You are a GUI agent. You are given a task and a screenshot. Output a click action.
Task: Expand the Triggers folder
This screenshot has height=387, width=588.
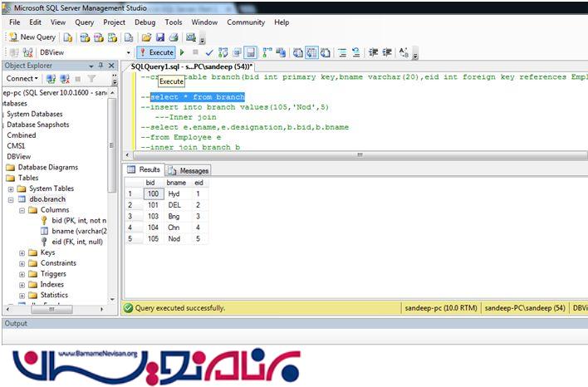(22, 273)
